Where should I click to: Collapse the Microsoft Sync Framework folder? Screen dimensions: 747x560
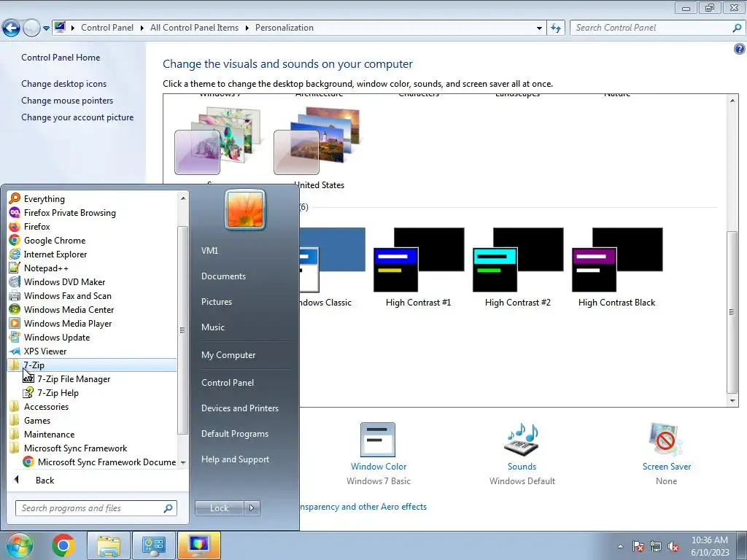tap(75, 448)
